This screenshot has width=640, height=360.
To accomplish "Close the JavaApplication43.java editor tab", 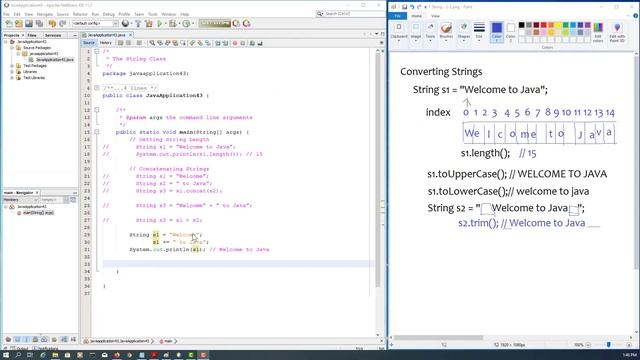I will tap(131, 35).
